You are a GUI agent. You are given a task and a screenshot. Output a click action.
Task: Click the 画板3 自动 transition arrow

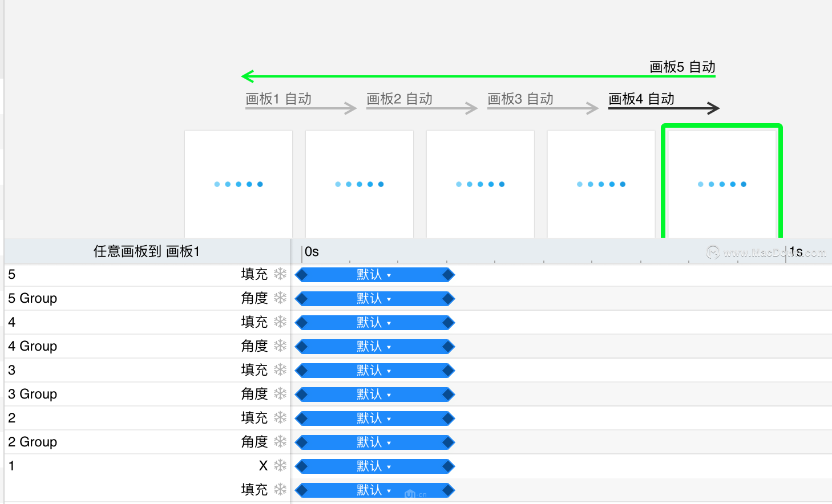point(543,108)
